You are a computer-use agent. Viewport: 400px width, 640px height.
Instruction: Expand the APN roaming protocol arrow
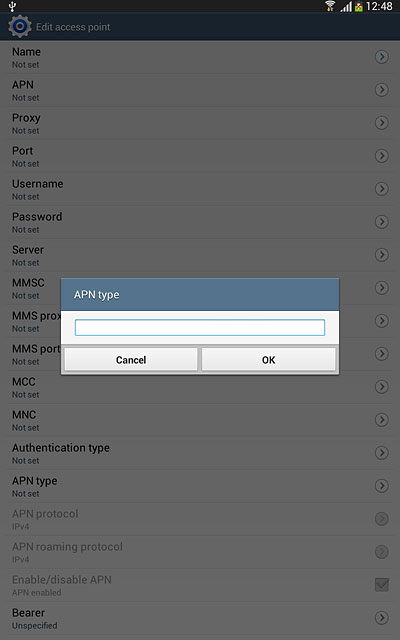(382, 552)
